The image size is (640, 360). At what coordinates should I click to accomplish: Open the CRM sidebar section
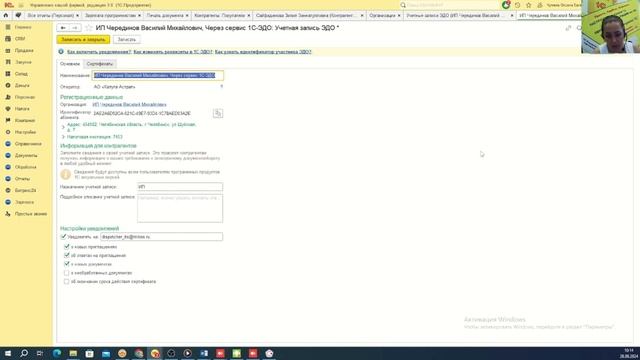coord(20,39)
